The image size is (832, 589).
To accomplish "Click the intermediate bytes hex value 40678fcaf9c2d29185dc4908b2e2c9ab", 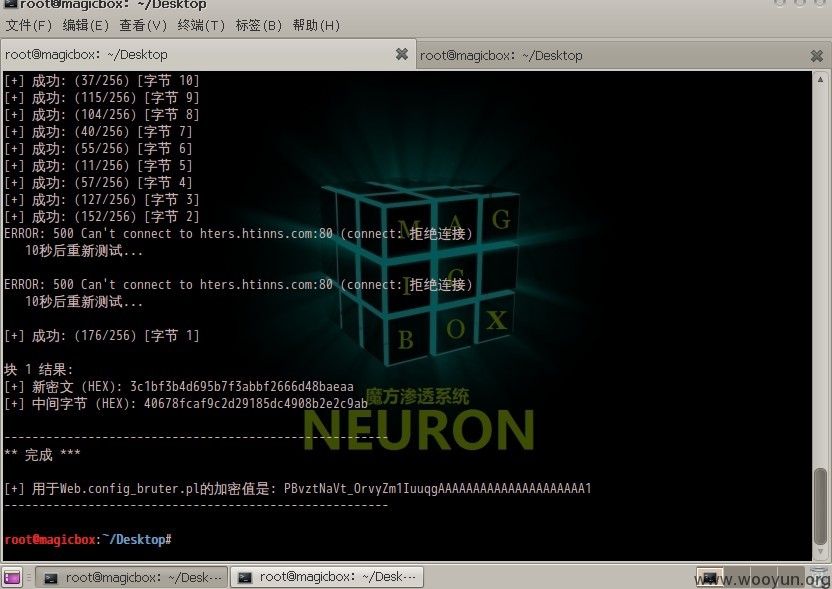I will [256, 403].
